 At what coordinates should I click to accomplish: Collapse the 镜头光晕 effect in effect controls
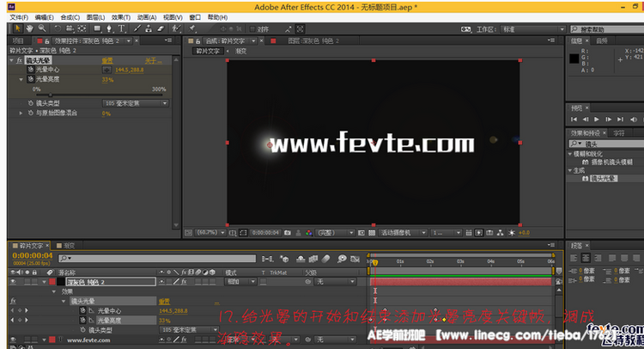pos(11,60)
